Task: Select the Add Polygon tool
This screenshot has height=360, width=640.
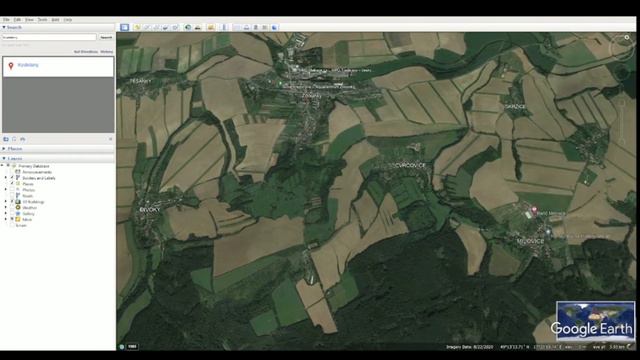Action: (147, 27)
